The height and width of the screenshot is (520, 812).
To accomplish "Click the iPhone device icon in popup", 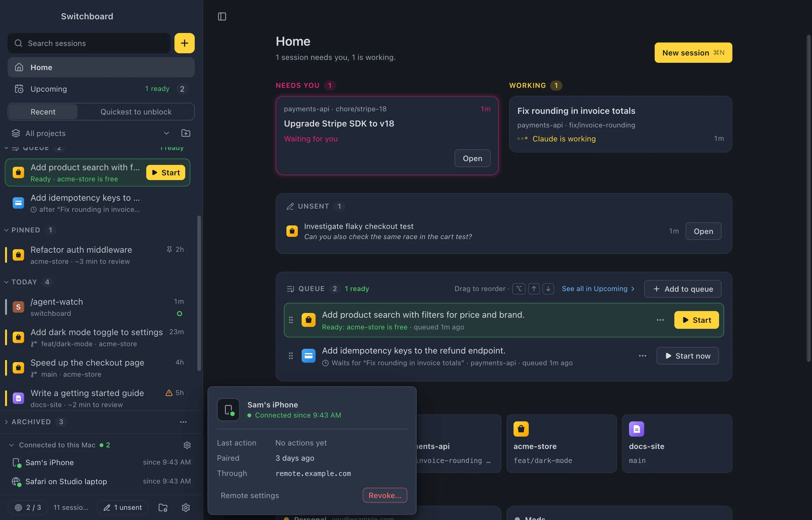I will 228,410.
